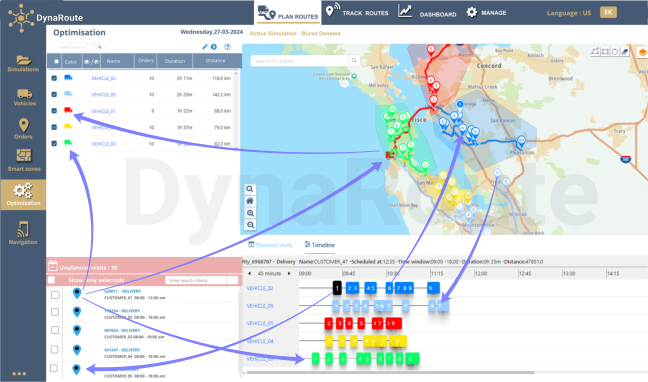This screenshot has height=382, width=648.
Task: Click in the map place search field
Action: (x=300, y=61)
